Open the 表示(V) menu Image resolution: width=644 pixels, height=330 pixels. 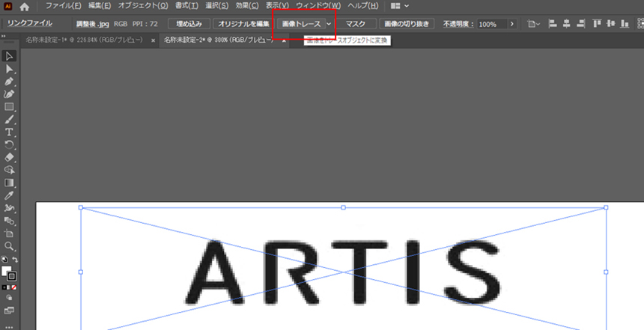277,6
